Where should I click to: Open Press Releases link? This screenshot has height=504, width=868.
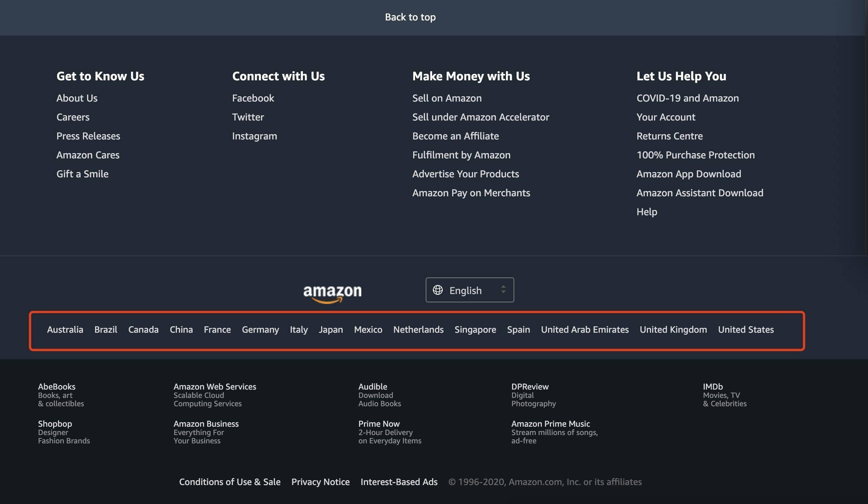point(88,136)
